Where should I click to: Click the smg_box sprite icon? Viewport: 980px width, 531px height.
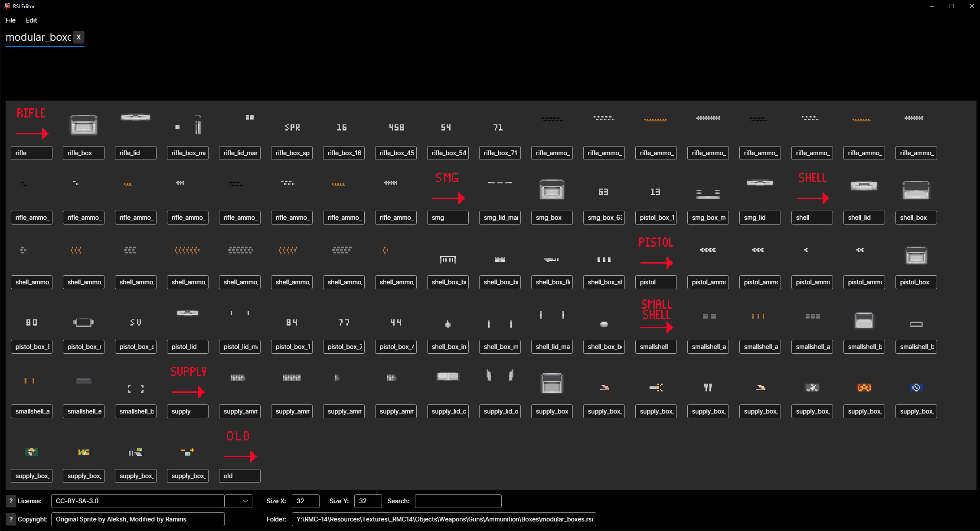552,189
